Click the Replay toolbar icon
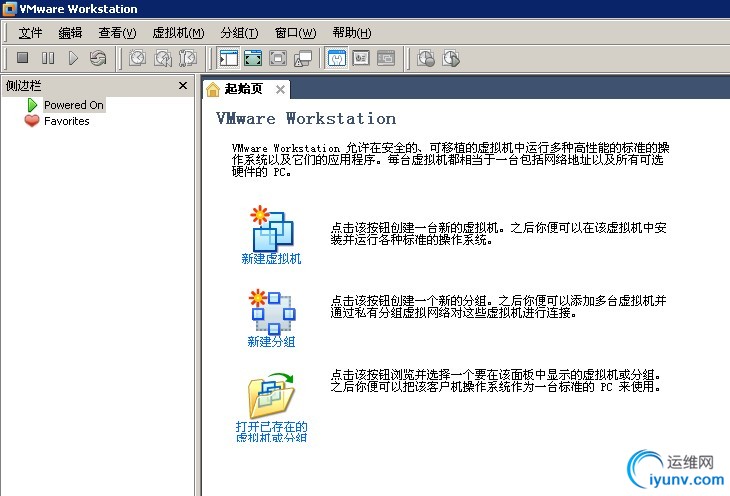Image resolution: width=730 pixels, height=496 pixels. [451, 58]
